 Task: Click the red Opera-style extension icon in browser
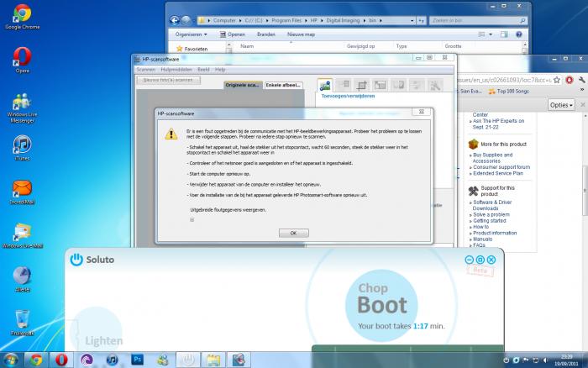(570, 80)
